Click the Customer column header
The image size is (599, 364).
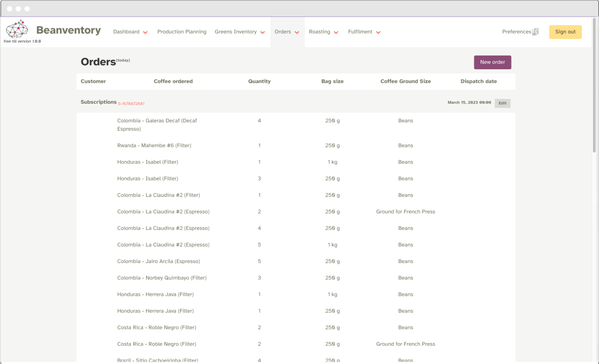[93, 81]
